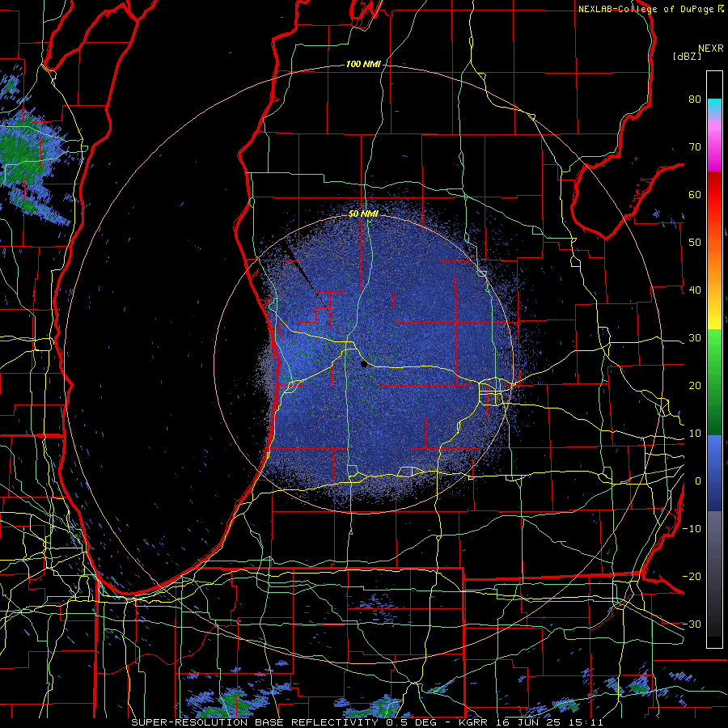Click the dBZ legend unit label
Viewport: 728px width, 728px height.
(x=687, y=56)
